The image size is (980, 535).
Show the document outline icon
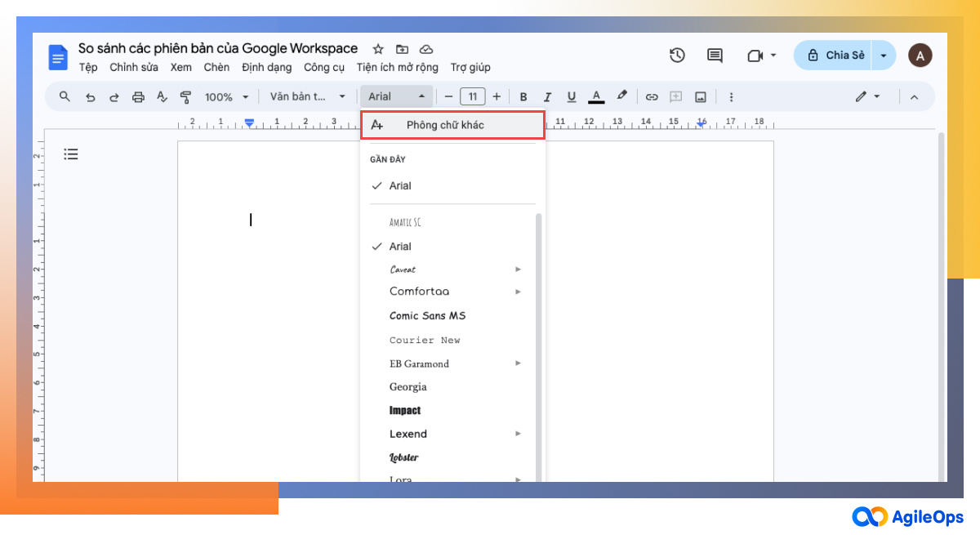point(71,154)
